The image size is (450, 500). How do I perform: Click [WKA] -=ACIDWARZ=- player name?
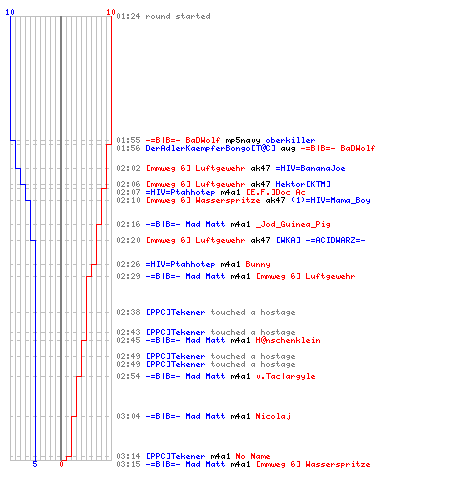320,240
